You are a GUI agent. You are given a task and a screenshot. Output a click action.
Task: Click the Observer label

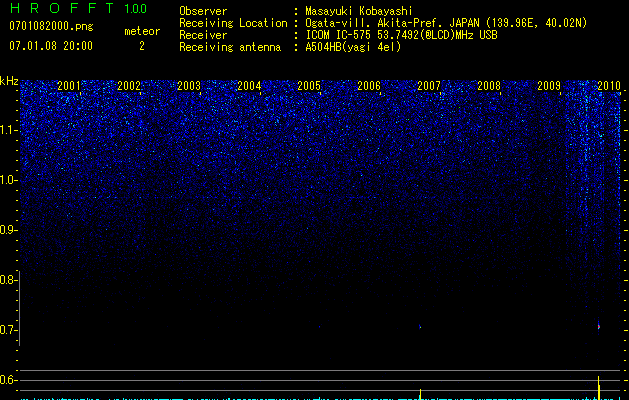tap(203, 11)
